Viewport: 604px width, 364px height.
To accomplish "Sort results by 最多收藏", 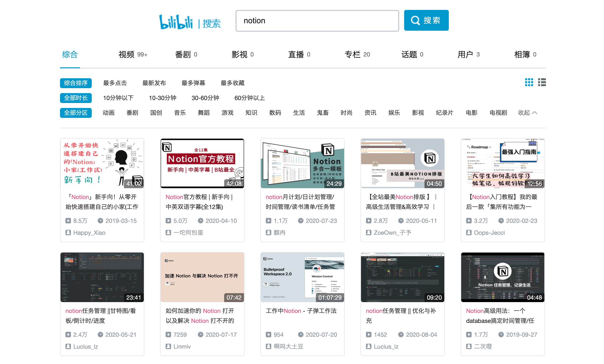I will pos(233,83).
